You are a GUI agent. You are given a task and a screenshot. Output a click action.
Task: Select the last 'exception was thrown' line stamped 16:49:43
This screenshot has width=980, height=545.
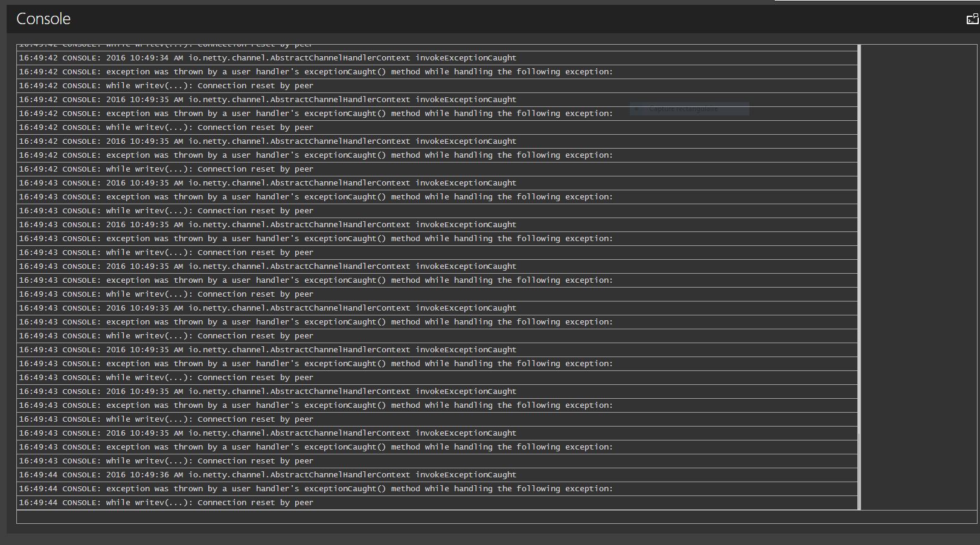(437, 447)
